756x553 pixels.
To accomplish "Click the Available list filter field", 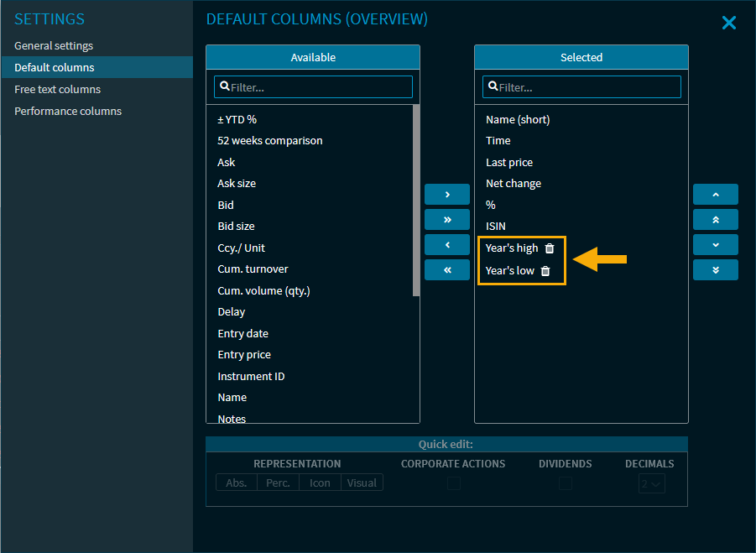I will click(x=313, y=87).
